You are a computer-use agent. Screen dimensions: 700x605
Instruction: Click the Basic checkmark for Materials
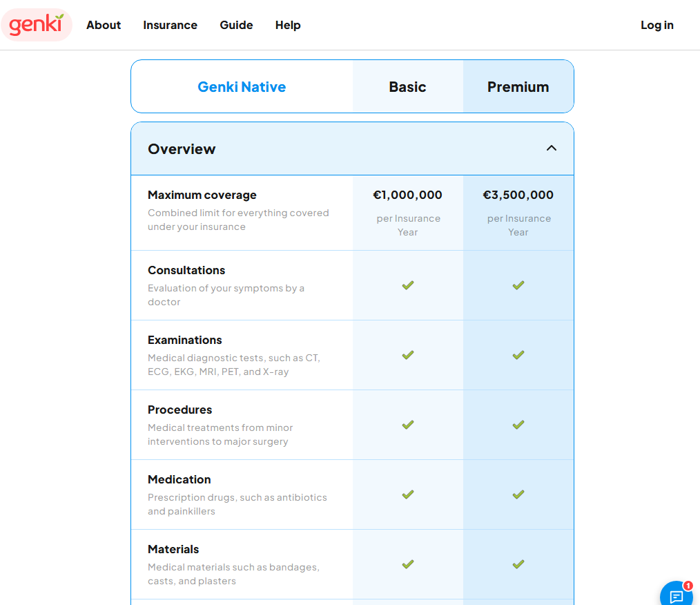(408, 564)
